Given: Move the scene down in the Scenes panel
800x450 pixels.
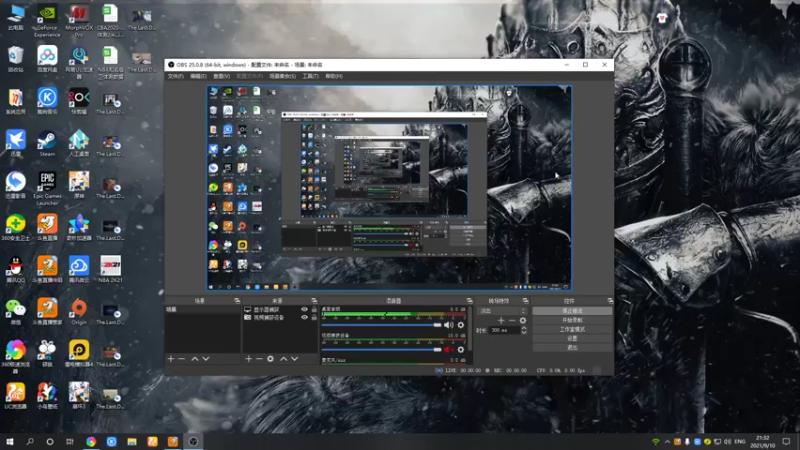Looking at the screenshot, I should tap(206, 359).
